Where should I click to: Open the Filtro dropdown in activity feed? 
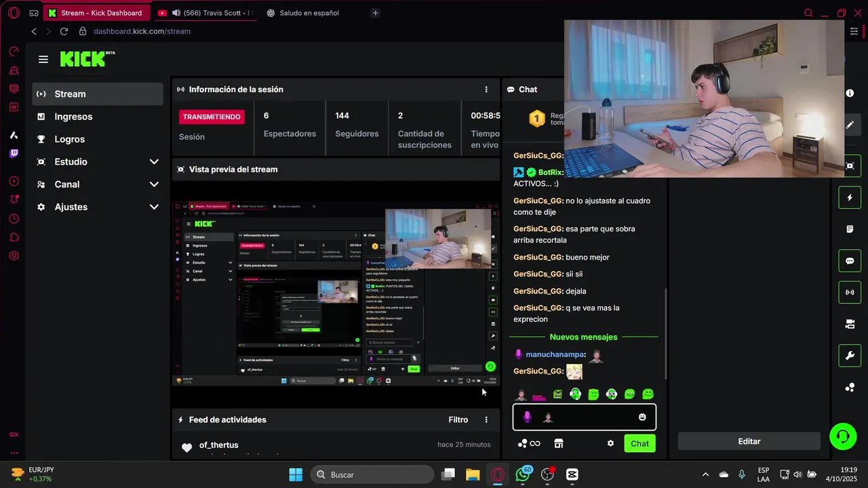[458, 420]
